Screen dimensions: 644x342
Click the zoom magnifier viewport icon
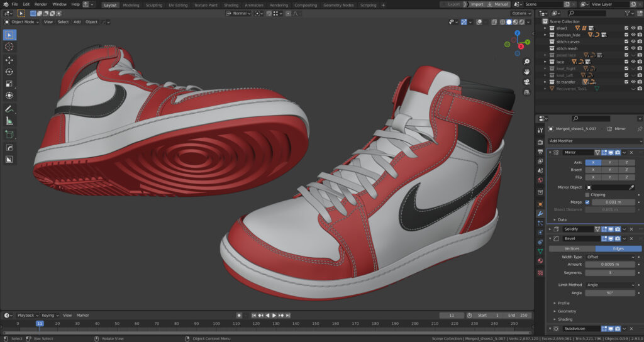[526, 62]
